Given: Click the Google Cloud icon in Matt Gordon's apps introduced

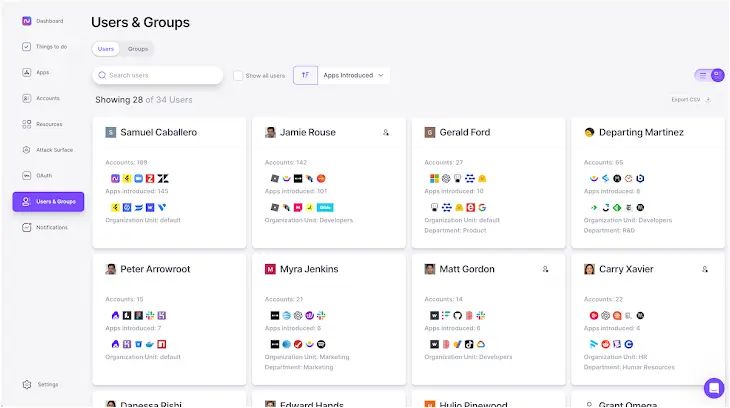Looking at the screenshot, I should [x=480, y=344].
